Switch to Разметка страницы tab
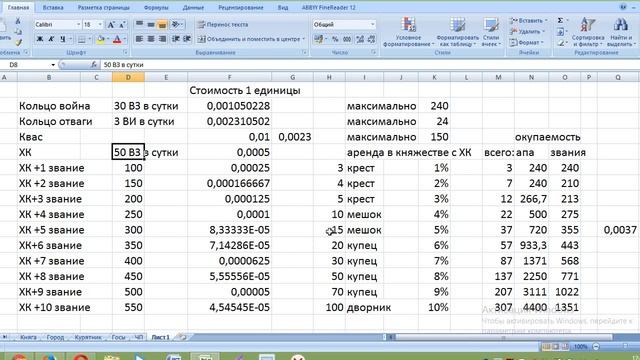Image resolution: width=640 pixels, height=360 pixels. point(104,7)
